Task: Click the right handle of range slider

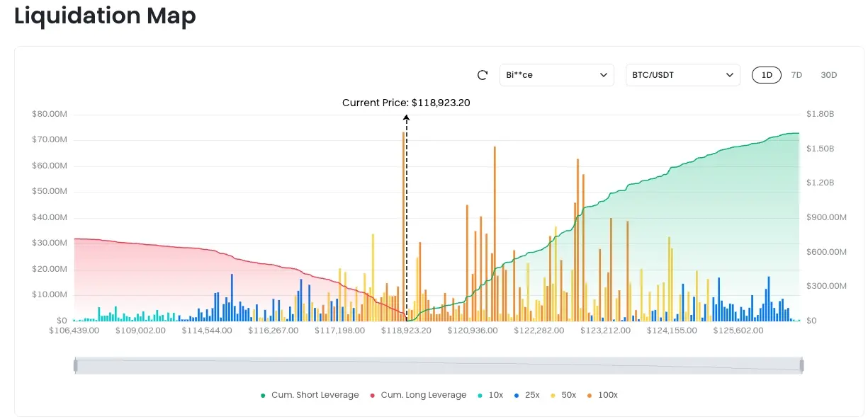Action: [x=802, y=365]
